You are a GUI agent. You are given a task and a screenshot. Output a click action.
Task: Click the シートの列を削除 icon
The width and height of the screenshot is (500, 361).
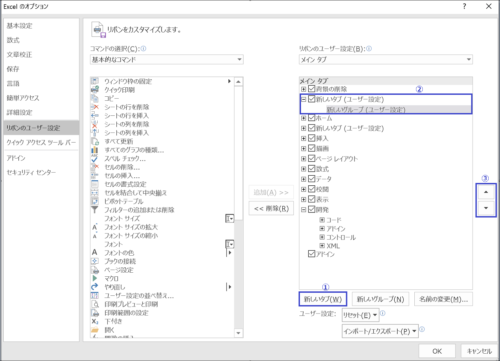tap(95, 124)
